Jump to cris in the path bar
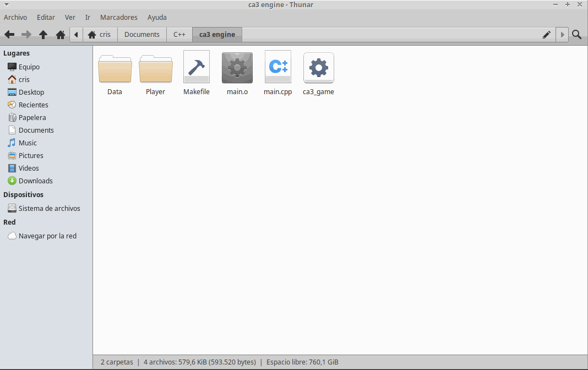The width and height of the screenshot is (588, 370). point(100,35)
